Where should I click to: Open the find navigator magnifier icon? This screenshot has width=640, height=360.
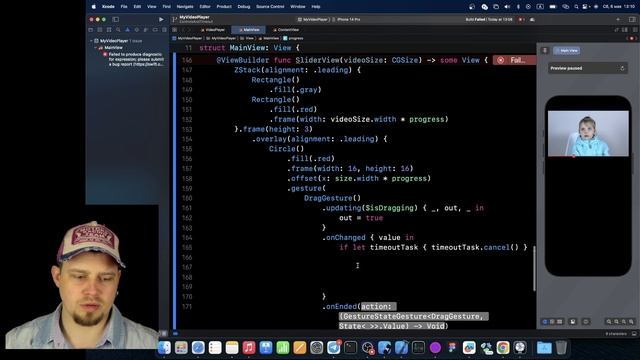click(118, 30)
